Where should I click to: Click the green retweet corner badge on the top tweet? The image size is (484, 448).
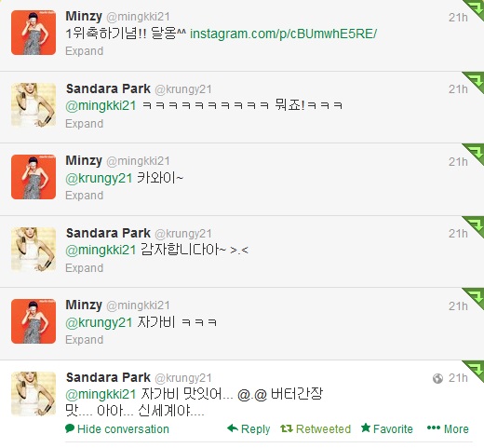click(x=474, y=7)
